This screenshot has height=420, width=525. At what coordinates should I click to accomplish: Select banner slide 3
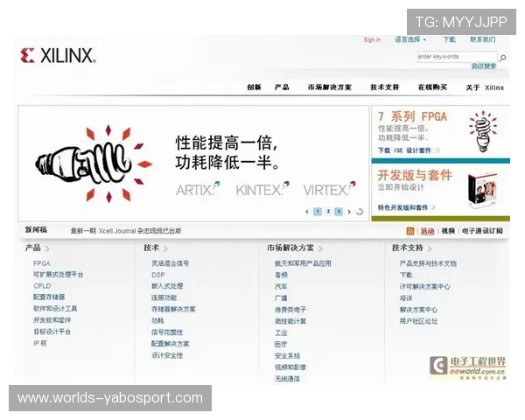pyautogui.click(x=339, y=212)
